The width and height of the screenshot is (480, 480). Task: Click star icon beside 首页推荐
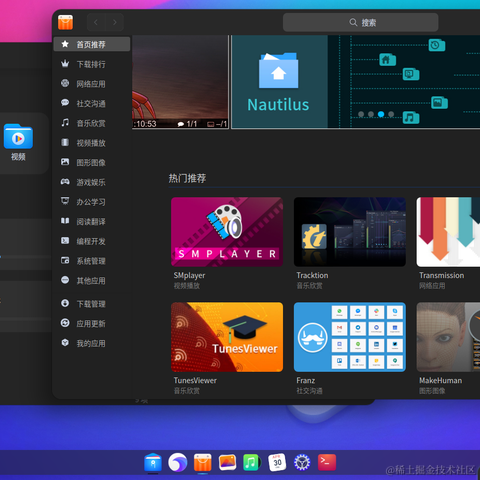(x=65, y=44)
